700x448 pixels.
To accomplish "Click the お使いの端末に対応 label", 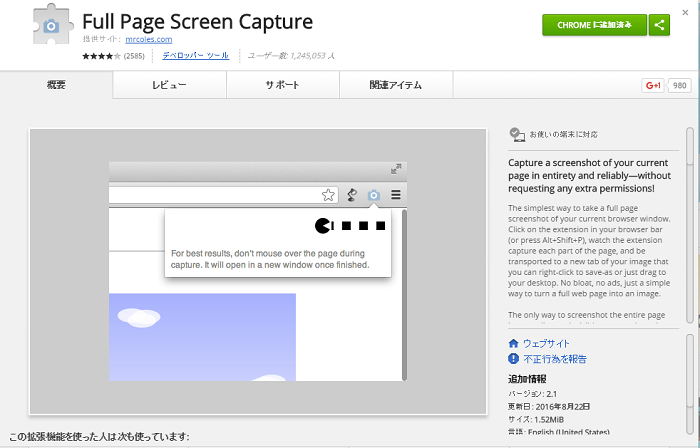I will click(563, 134).
